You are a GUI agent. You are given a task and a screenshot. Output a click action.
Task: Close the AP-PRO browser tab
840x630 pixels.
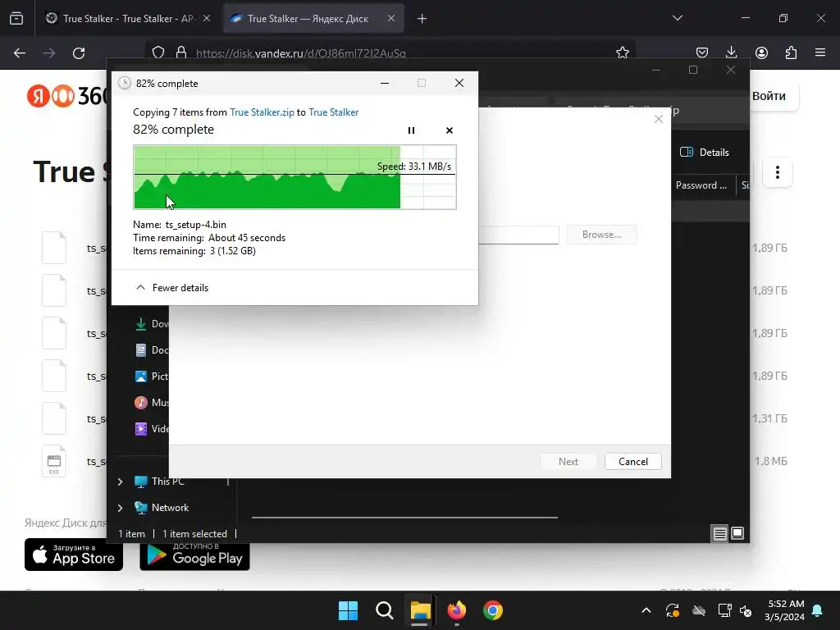click(x=207, y=18)
